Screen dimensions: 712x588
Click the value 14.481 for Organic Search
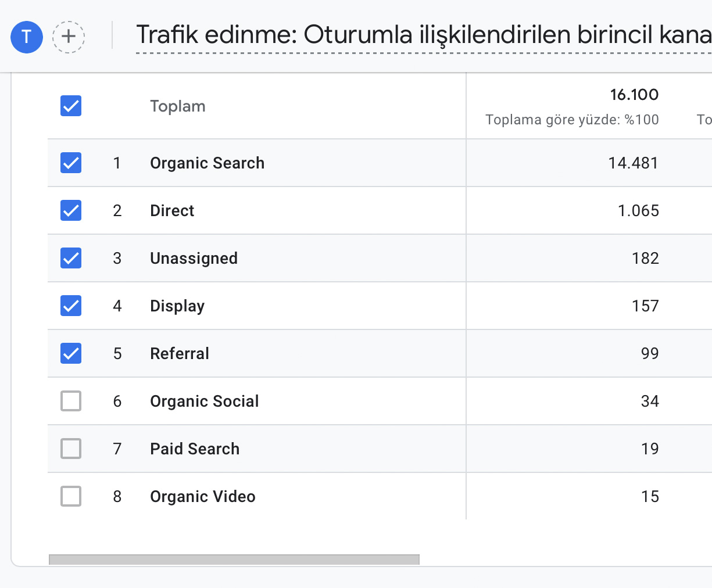tap(634, 163)
